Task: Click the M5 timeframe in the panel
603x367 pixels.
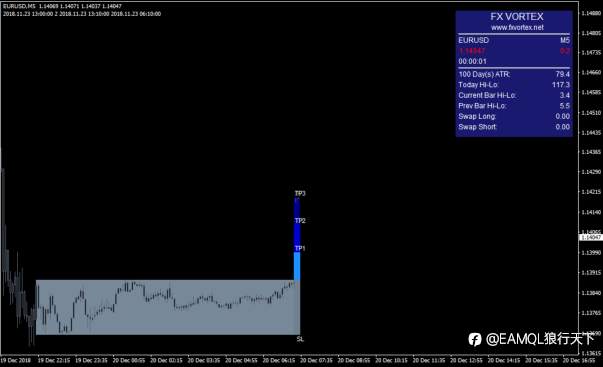Action: (565, 40)
